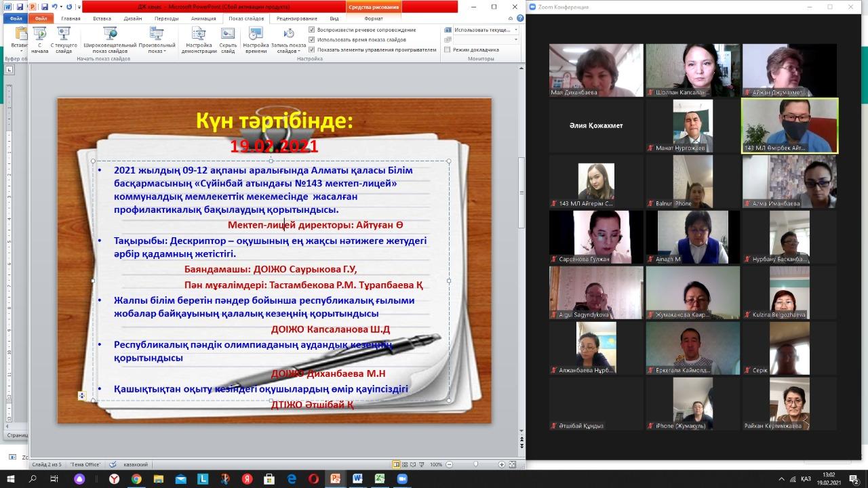Click Скрыть слайд to hide slide
The image size is (868, 488).
pos(228,39)
